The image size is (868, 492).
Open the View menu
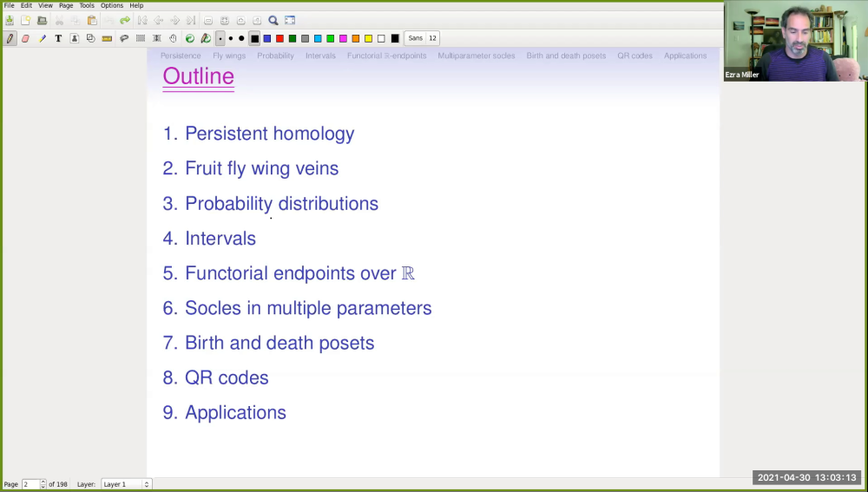point(45,5)
